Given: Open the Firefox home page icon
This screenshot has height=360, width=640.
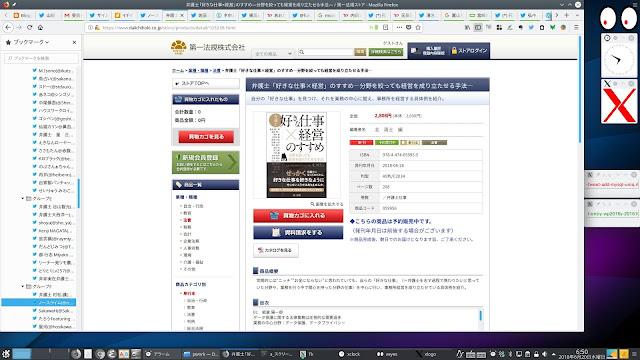Looking at the screenshot, I should (40, 27).
